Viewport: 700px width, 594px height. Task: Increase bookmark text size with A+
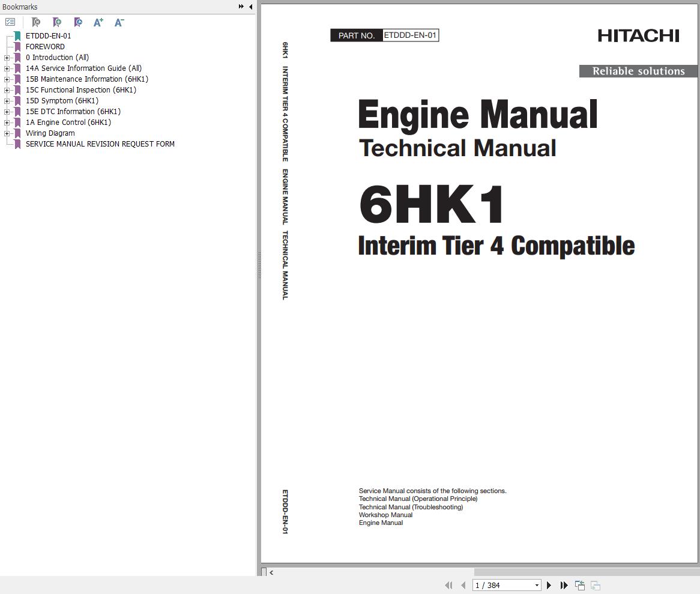click(x=98, y=22)
